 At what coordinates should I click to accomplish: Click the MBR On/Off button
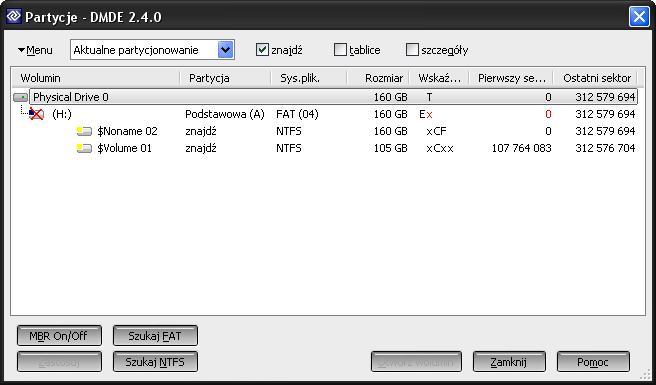click(x=59, y=336)
